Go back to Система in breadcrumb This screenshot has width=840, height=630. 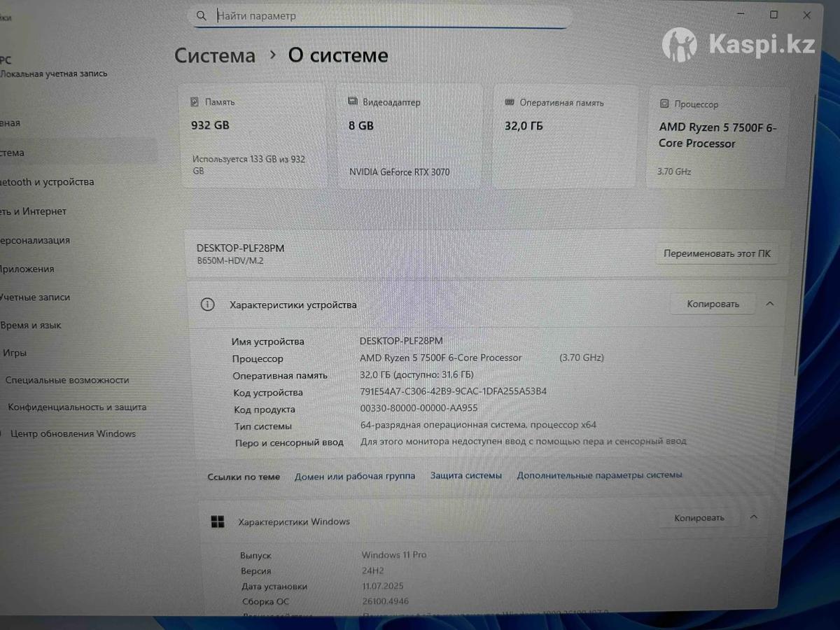[x=215, y=55]
